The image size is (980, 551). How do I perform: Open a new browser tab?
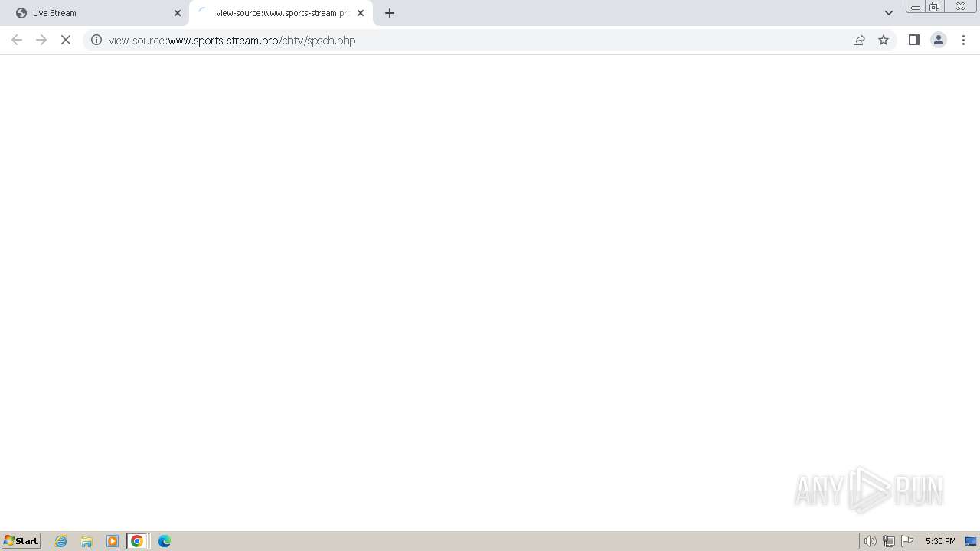coord(390,13)
